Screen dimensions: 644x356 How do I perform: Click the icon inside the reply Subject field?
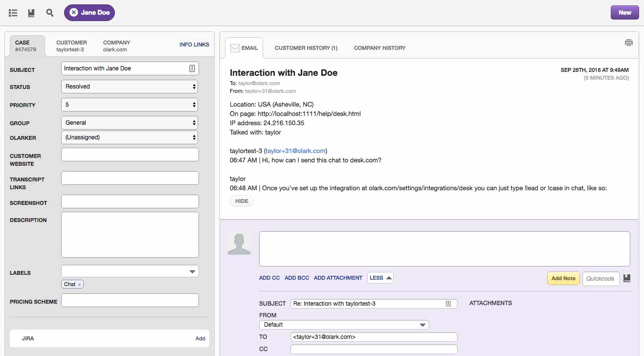click(x=448, y=304)
